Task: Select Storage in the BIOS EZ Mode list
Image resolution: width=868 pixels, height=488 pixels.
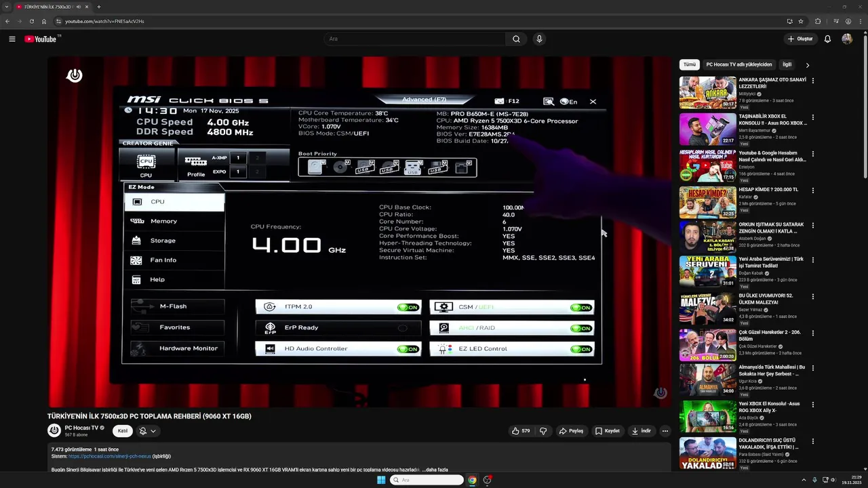Action: tap(174, 241)
